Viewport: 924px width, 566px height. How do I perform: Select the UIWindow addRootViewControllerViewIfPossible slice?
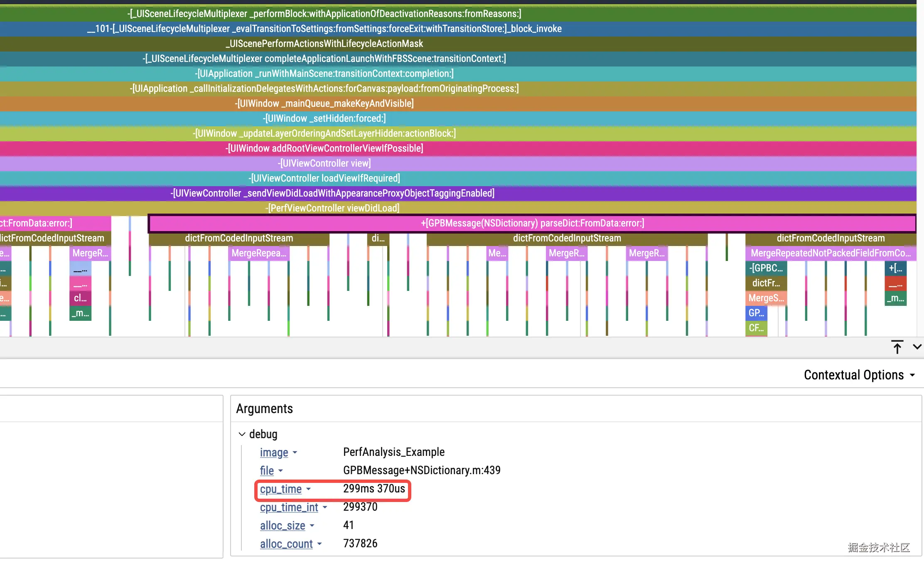tap(324, 148)
